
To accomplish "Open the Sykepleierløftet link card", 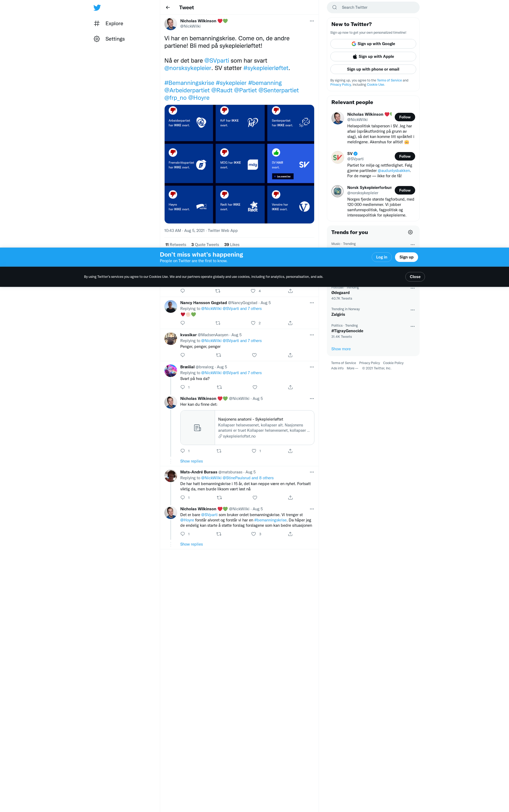I will [x=247, y=427].
